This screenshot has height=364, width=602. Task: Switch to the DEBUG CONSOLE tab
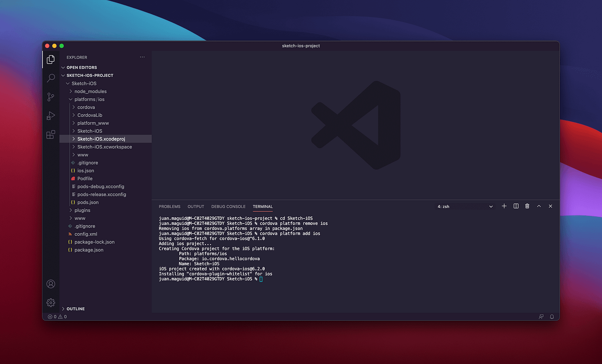[228, 206]
